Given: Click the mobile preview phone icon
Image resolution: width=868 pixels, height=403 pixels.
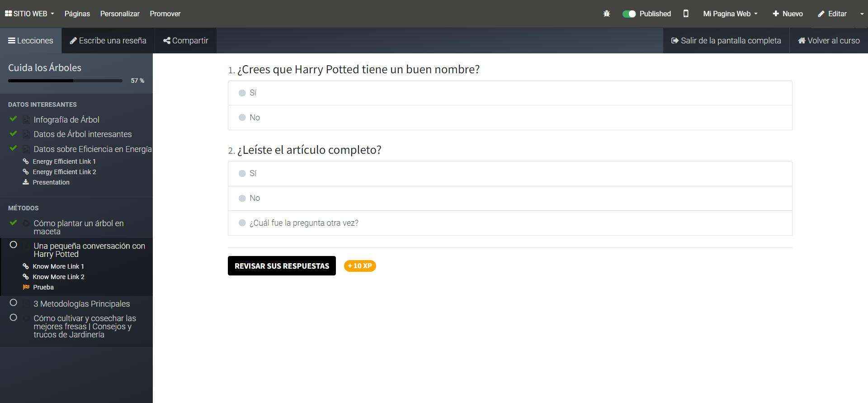Looking at the screenshot, I should coord(686,14).
